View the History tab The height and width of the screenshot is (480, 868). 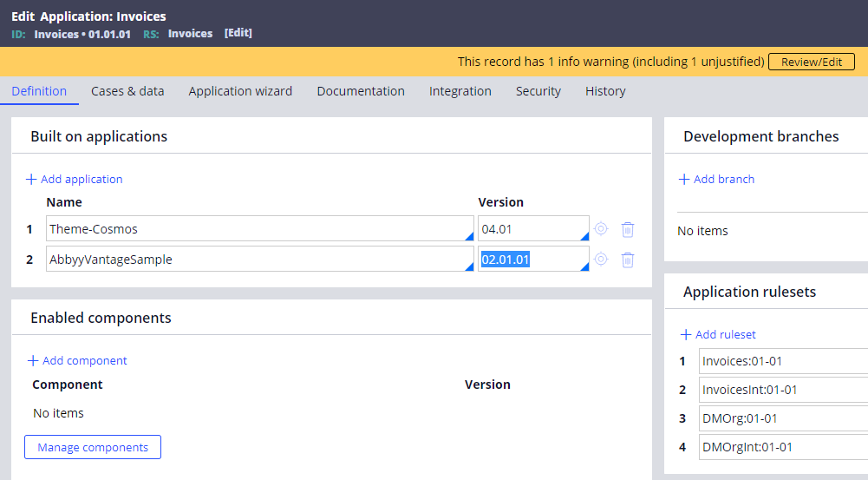click(605, 91)
